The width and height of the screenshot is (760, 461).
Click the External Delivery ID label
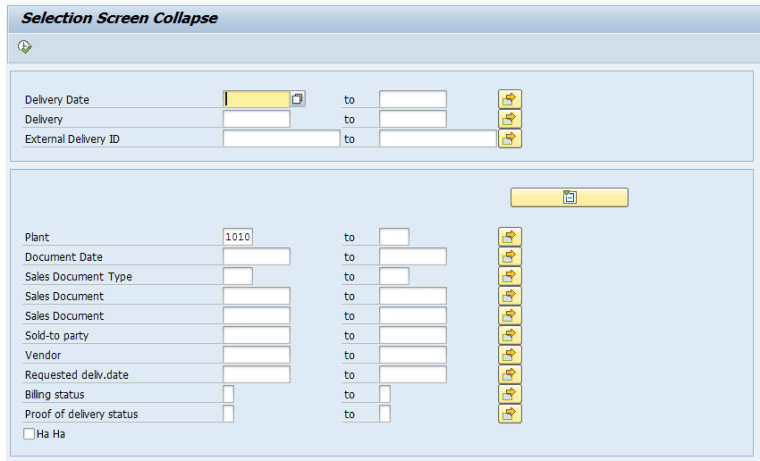(x=72, y=139)
